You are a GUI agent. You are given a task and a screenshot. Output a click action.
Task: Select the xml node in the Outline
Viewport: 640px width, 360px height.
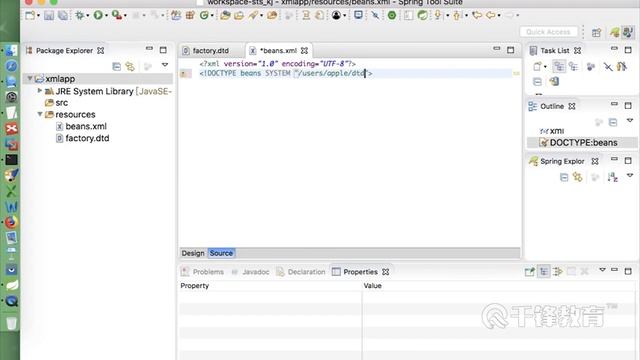[551, 131]
